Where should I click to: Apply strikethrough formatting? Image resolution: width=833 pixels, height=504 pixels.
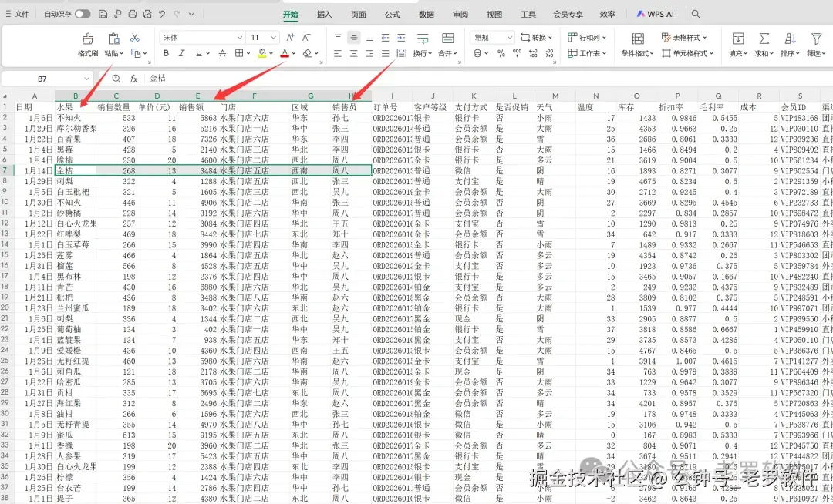[223, 53]
